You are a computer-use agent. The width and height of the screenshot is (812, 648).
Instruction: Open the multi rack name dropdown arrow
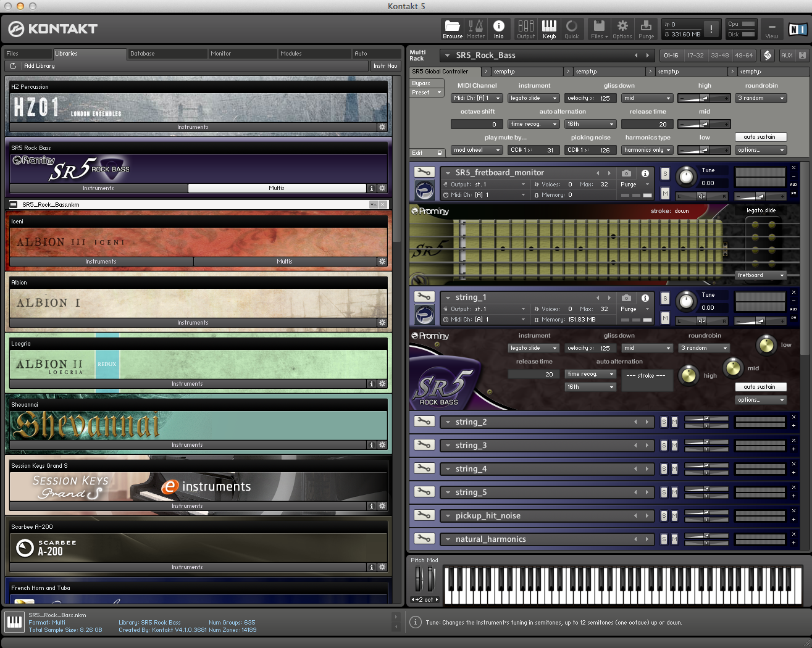[448, 56]
